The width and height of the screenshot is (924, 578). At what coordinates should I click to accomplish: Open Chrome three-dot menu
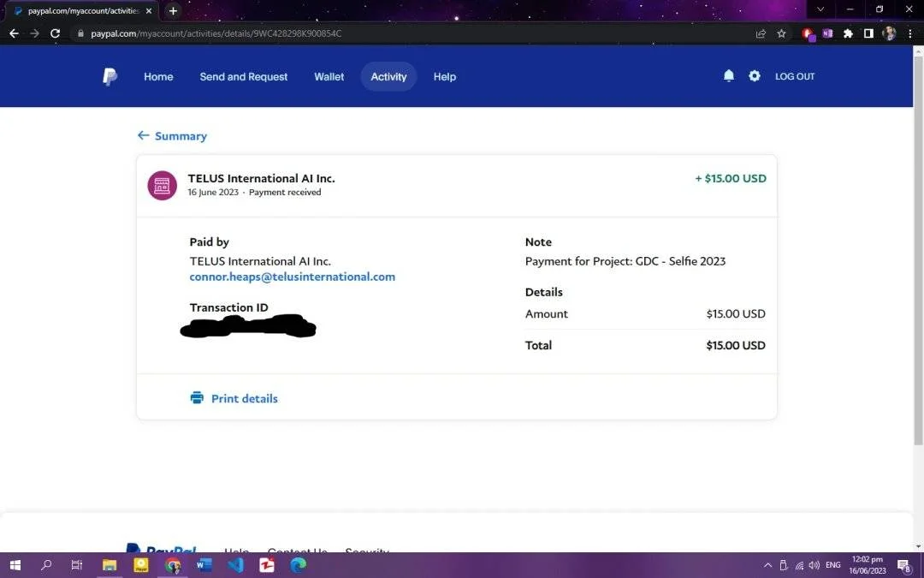(910, 33)
